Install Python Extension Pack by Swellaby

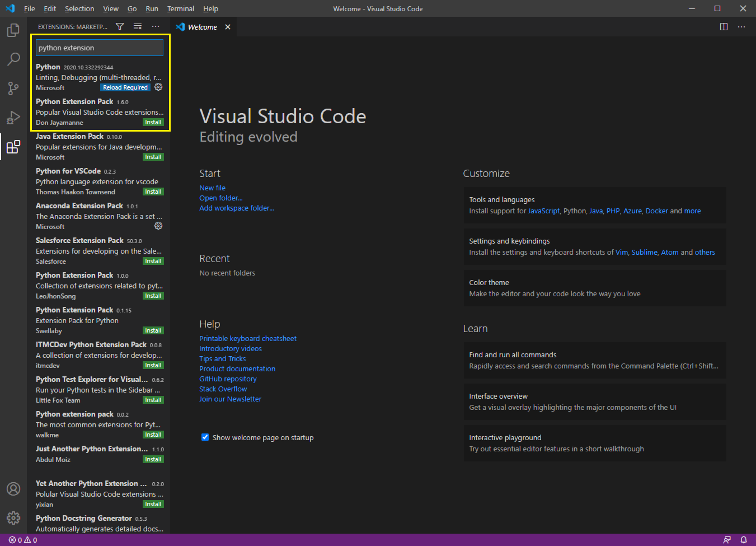(x=153, y=330)
